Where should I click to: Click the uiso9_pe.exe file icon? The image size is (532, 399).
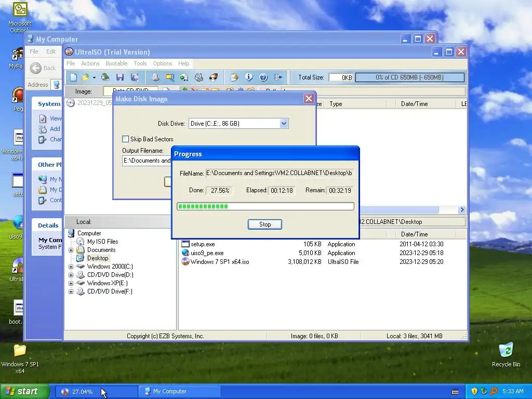coord(185,253)
